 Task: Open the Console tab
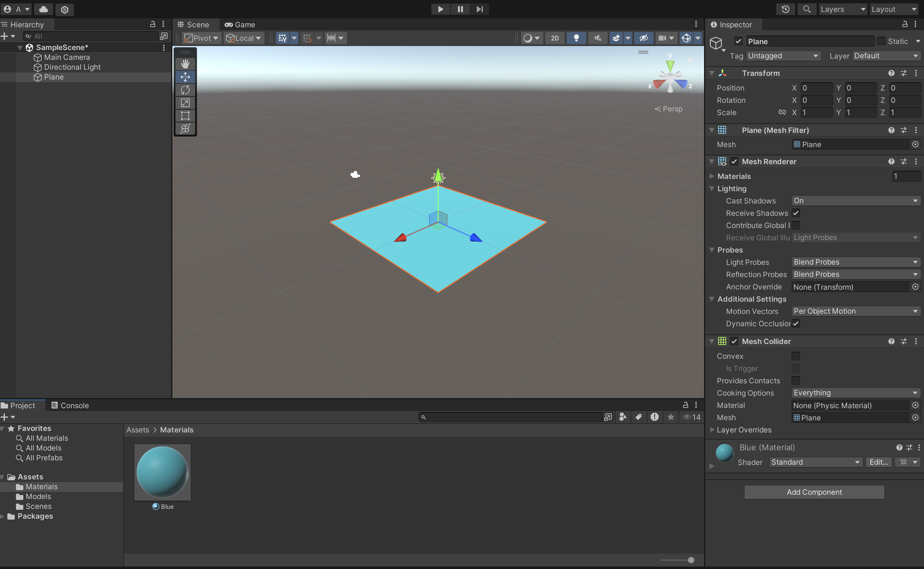pos(70,405)
